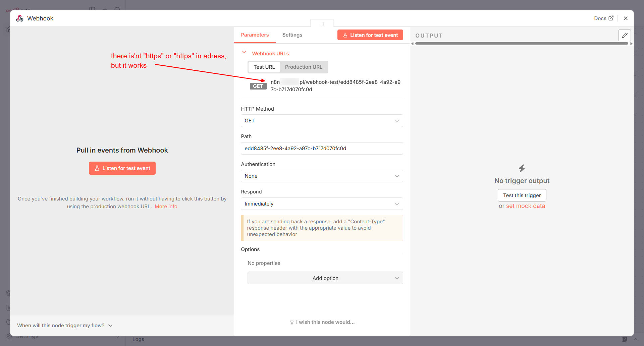644x346 pixels.
Task: Click the 'I wish this node would...' link
Action: pos(322,322)
